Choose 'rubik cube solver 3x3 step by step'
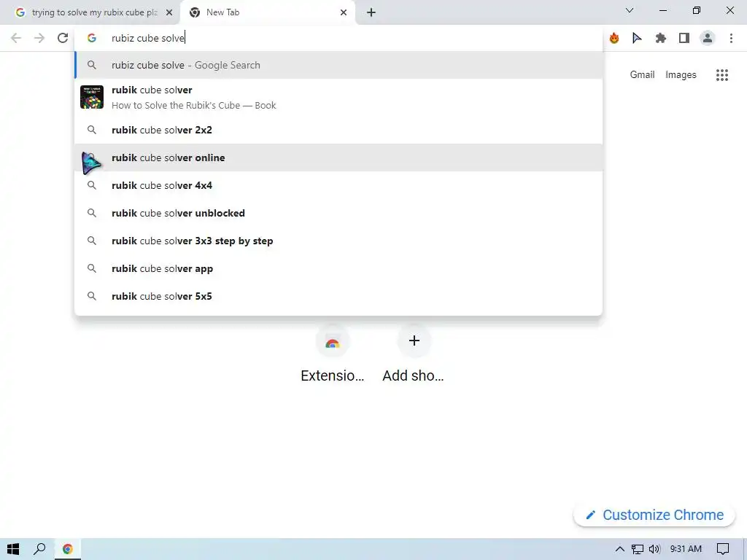The height and width of the screenshot is (560, 747). pos(338,241)
